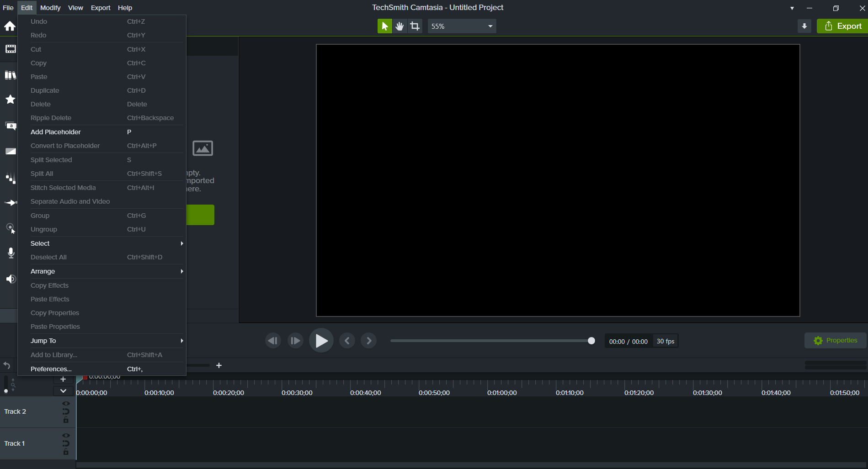
Task: Open the Home tab icon in sidebar
Action: 10,26
